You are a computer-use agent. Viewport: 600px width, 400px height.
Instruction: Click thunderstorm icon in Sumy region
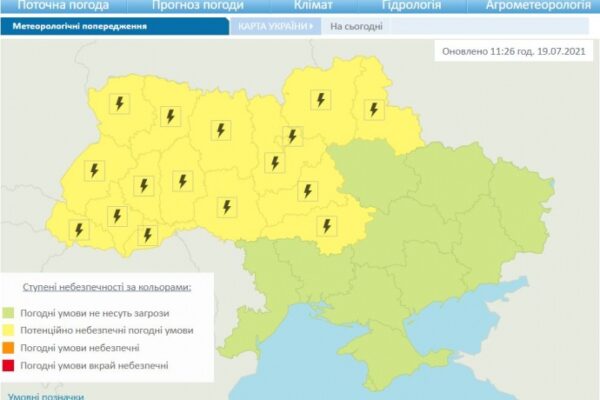point(375,109)
